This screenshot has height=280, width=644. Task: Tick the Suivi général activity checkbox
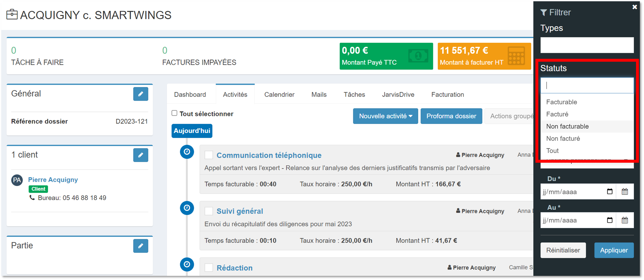[x=209, y=211]
